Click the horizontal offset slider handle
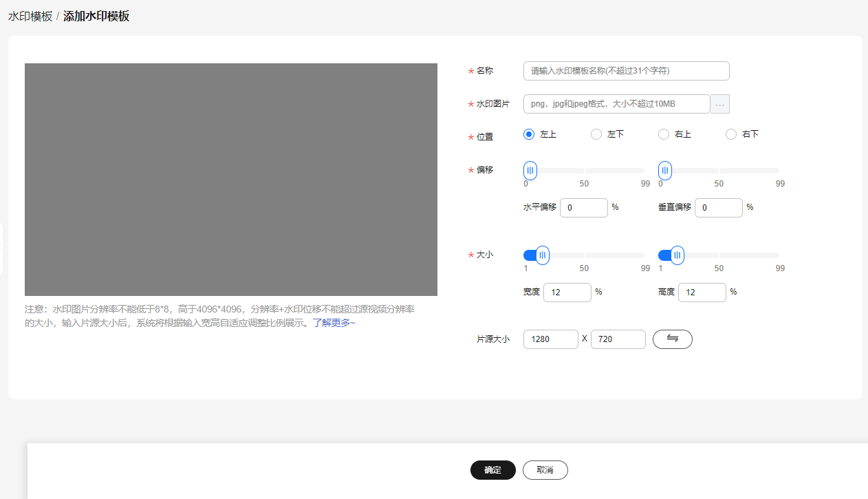 [x=530, y=171]
